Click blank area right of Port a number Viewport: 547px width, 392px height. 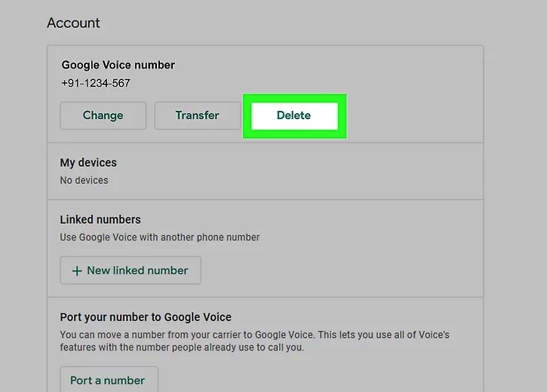click(317, 380)
